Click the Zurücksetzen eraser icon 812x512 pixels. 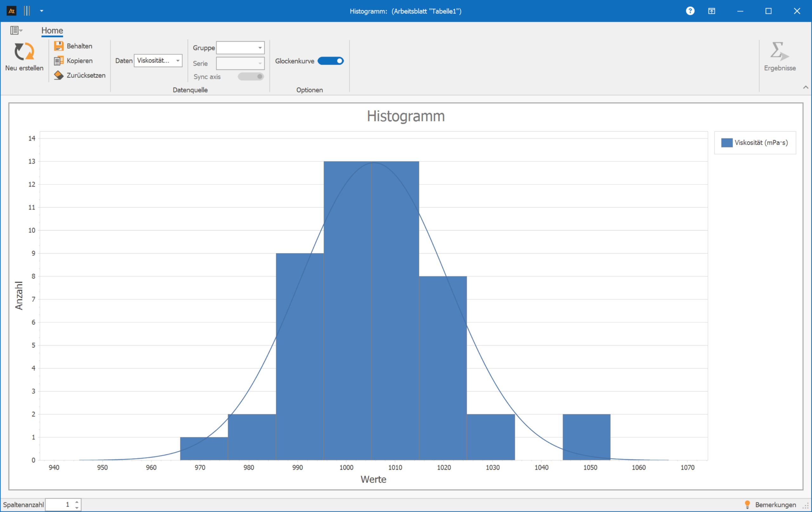59,75
